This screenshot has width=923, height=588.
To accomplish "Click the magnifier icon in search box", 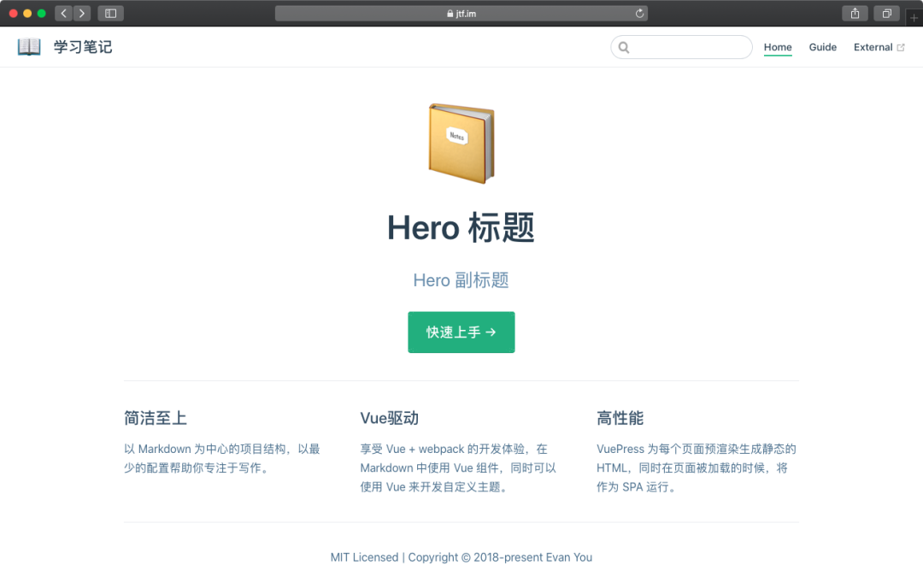I will pyautogui.click(x=624, y=48).
